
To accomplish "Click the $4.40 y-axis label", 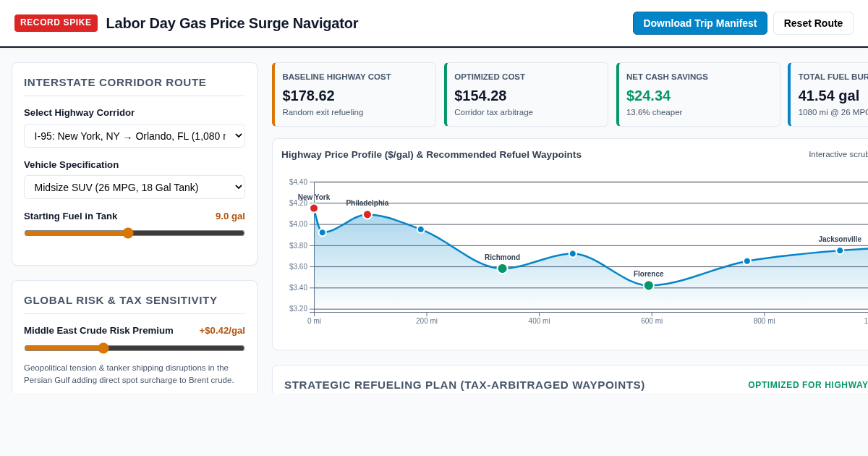I will 298,182.
